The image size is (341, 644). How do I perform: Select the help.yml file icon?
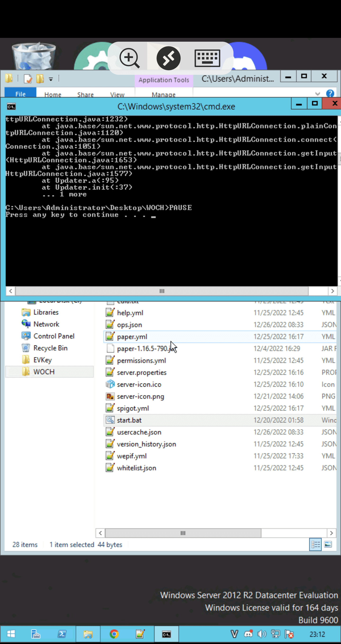point(110,313)
